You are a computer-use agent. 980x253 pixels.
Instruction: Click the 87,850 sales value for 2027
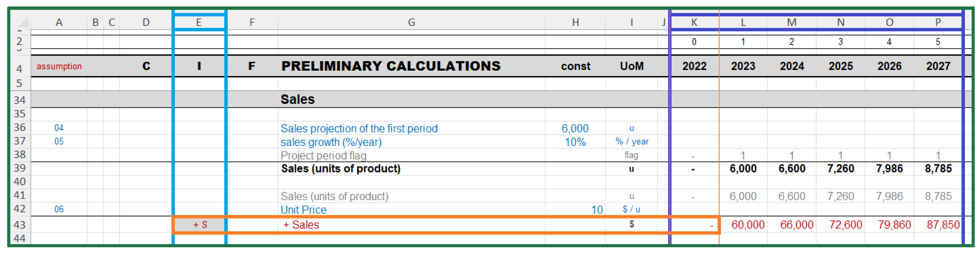pyautogui.click(x=942, y=225)
